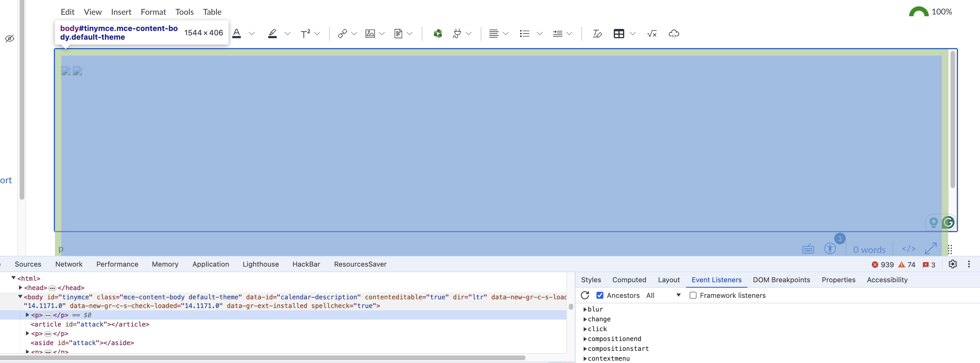Click the insert table icon
Image resolution: width=980 pixels, height=363 pixels.
pyautogui.click(x=619, y=34)
